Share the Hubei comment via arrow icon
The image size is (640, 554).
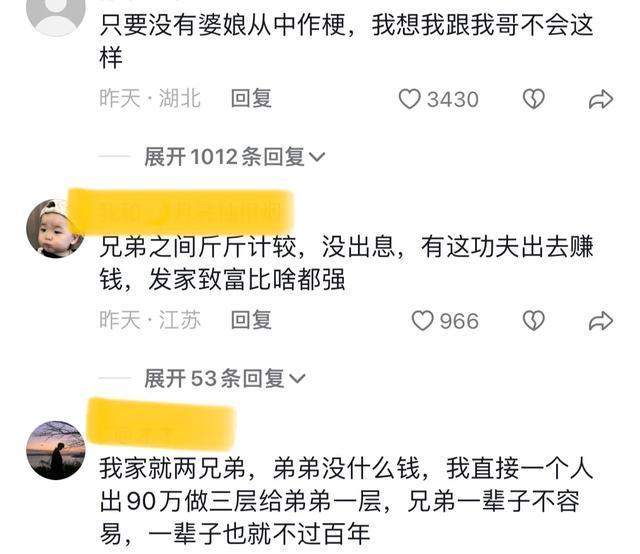point(601,99)
